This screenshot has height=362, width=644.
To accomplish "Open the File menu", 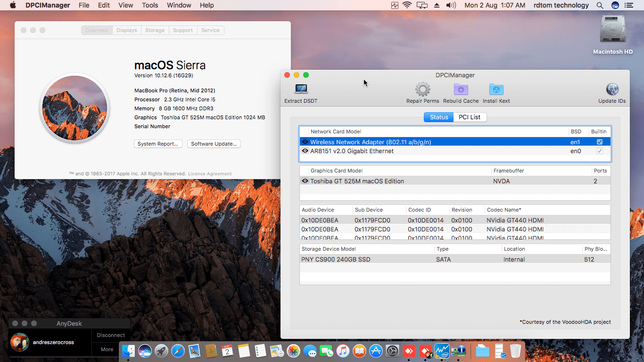I will pyautogui.click(x=84, y=5).
